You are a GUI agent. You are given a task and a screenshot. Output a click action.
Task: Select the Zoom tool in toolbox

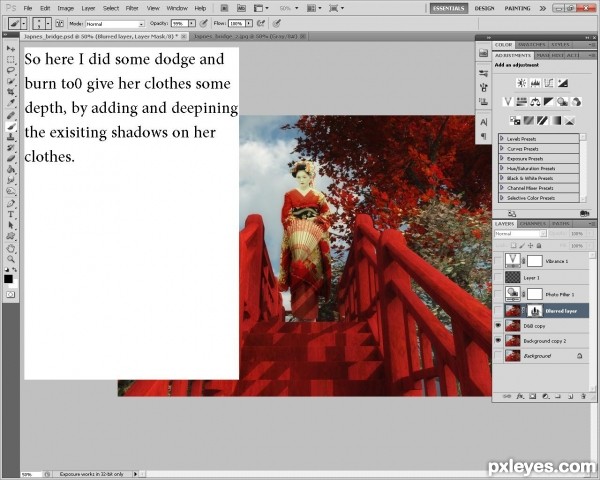click(11, 259)
